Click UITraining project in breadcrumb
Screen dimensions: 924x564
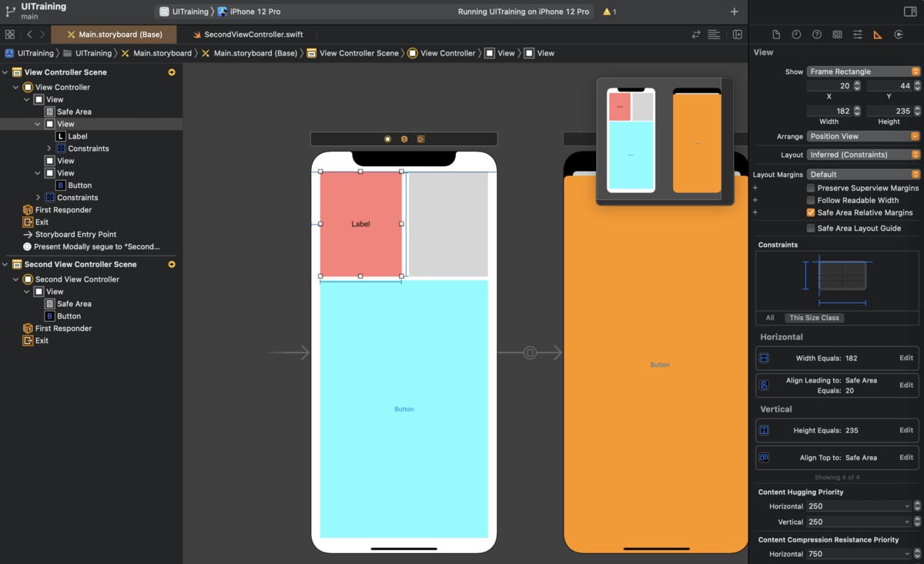point(30,53)
